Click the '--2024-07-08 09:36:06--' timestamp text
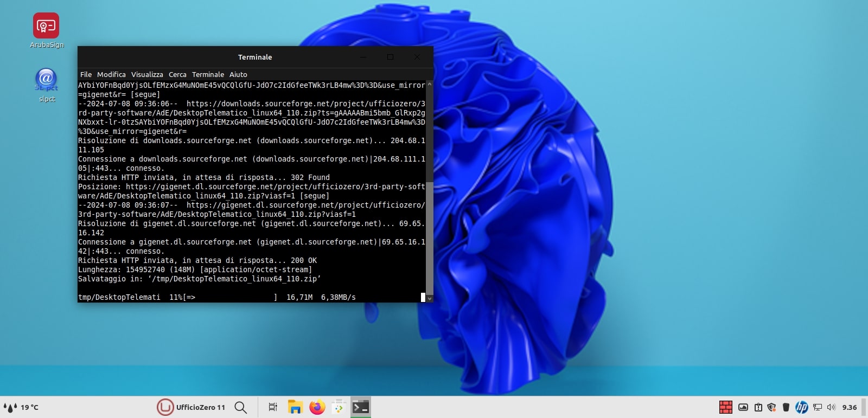Screen dimensions: 868x418 [x=128, y=104]
